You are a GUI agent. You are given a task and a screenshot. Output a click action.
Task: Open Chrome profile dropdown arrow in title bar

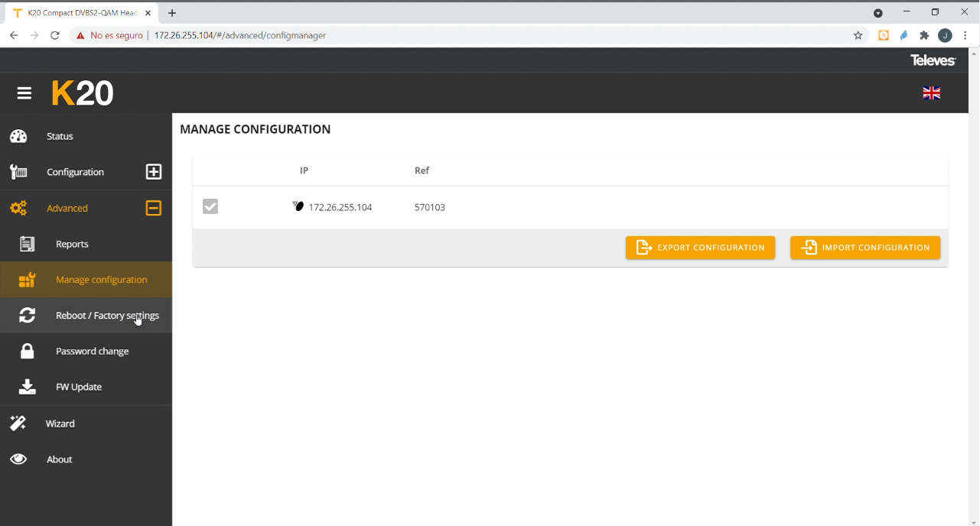coord(878,13)
